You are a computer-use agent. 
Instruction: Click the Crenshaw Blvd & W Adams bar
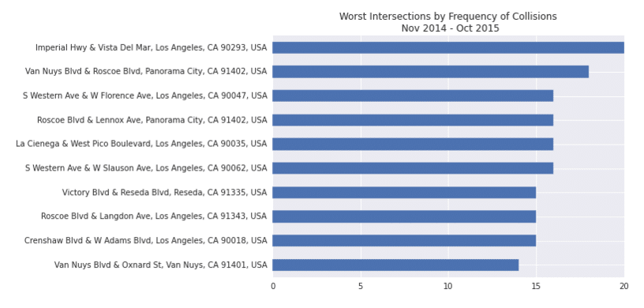click(404, 241)
